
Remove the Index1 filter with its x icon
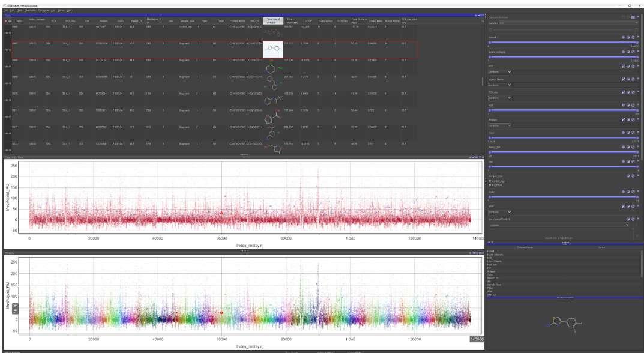click(638, 37)
